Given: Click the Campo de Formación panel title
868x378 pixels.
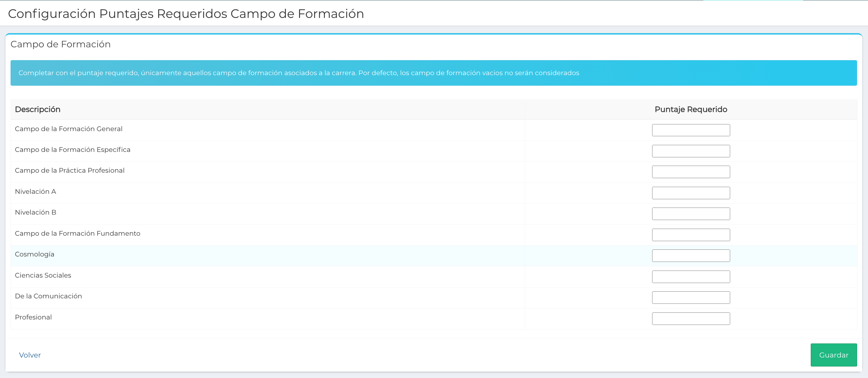Looking at the screenshot, I should [60, 44].
